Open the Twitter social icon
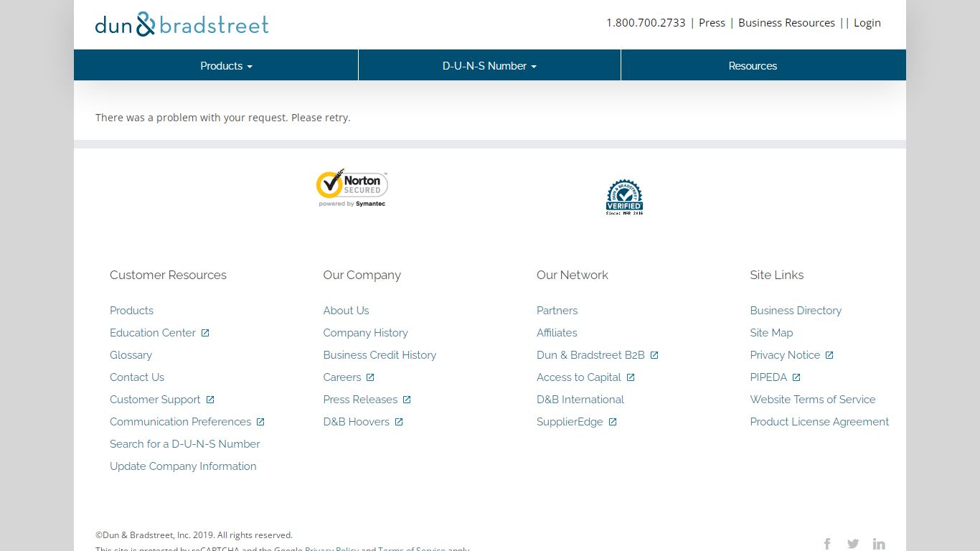Screen dimensions: 980x551 [853, 544]
